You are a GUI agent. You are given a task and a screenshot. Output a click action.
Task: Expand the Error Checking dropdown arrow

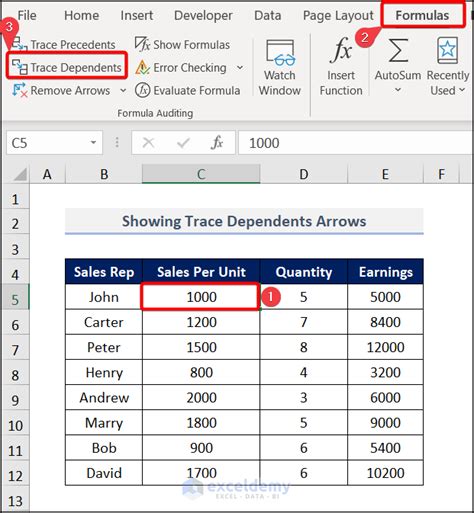(240, 68)
